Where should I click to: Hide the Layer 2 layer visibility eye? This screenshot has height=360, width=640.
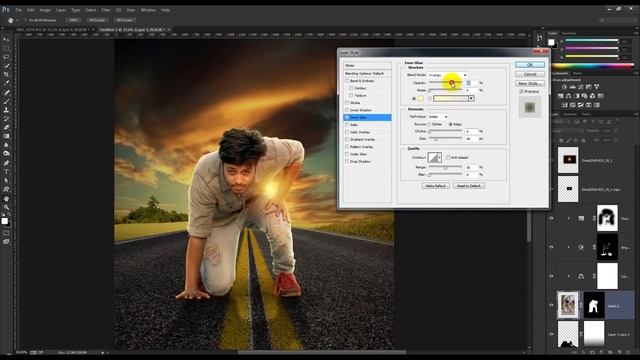pyautogui.click(x=551, y=305)
